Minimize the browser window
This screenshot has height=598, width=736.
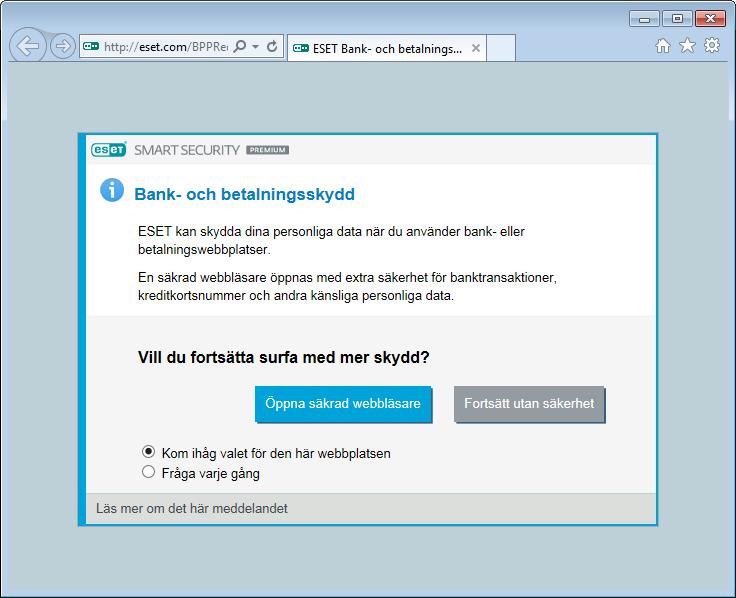pos(644,19)
